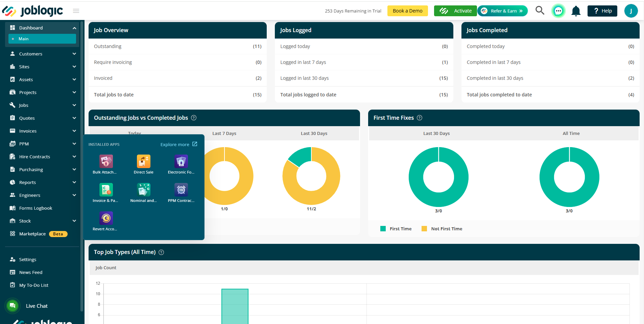Open the Live Chat icon
Image resolution: width=644 pixels, height=324 pixels.
13,306
